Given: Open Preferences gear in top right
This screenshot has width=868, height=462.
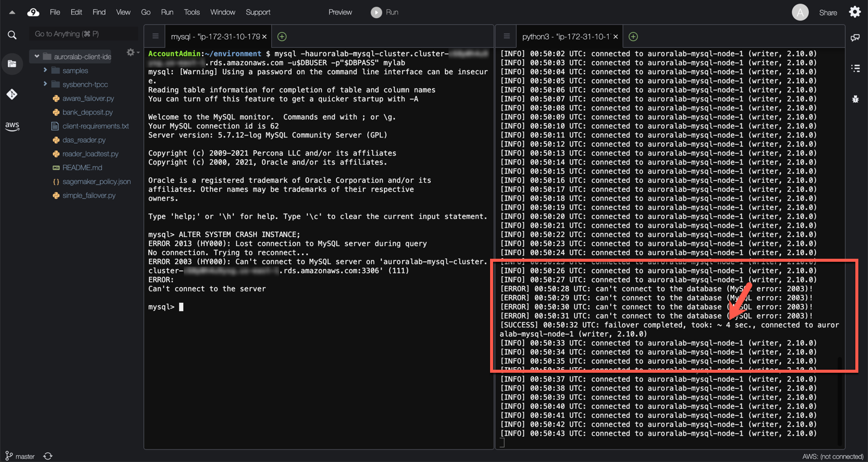Looking at the screenshot, I should click(x=855, y=12).
